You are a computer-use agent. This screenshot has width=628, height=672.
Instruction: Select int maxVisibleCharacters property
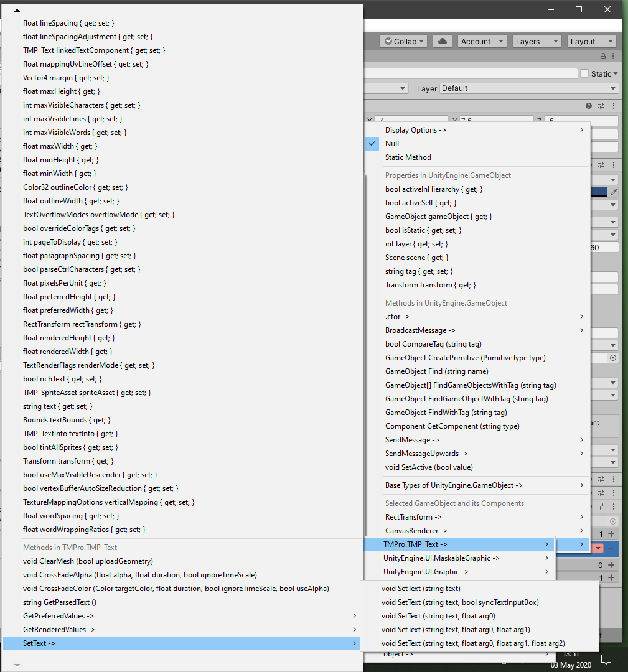(183, 105)
